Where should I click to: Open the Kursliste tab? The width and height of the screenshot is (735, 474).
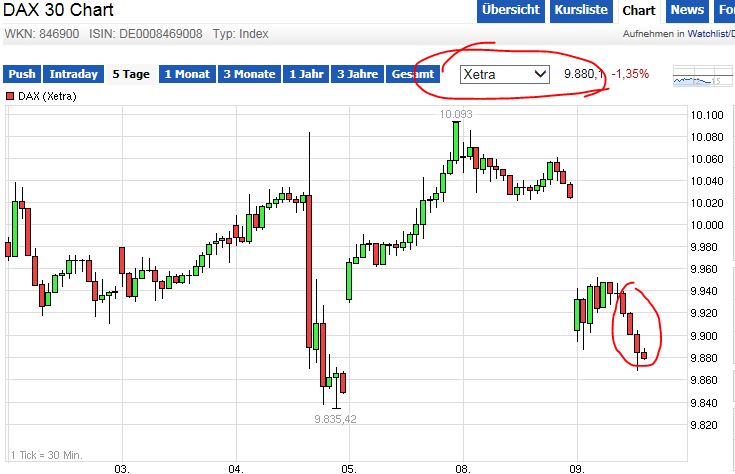click(x=581, y=10)
